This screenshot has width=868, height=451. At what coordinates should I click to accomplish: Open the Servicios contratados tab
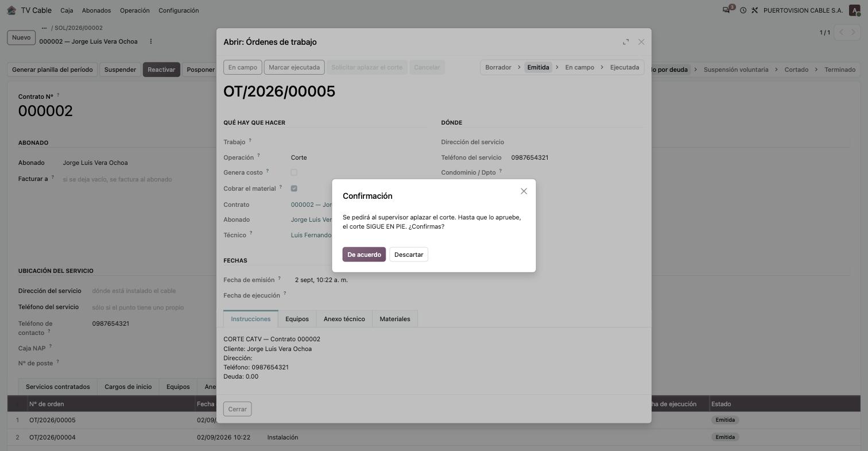coord(58,387)
